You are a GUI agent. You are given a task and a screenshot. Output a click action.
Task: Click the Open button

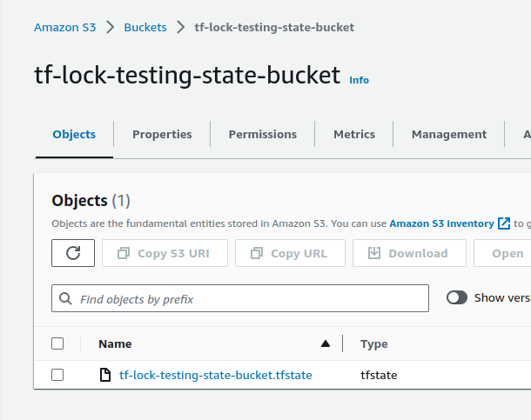pos(502,253)
